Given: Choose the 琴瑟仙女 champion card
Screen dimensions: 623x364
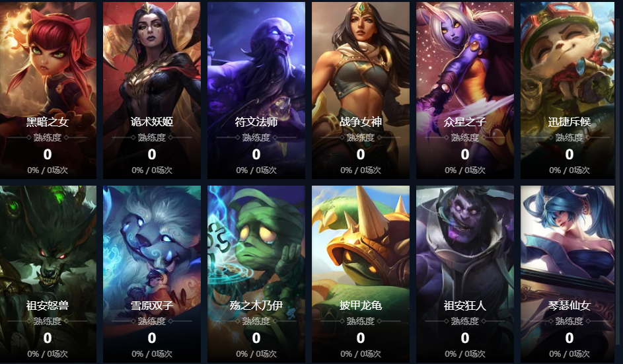Looking at the screenshot, I should click(568, 274).
